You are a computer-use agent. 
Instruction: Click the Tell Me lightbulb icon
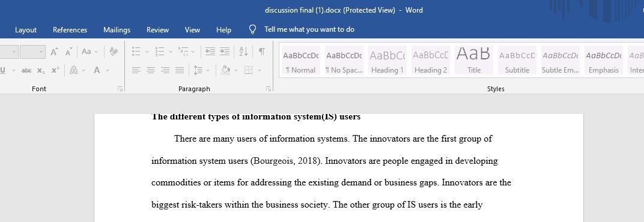[x=252, y=29]
